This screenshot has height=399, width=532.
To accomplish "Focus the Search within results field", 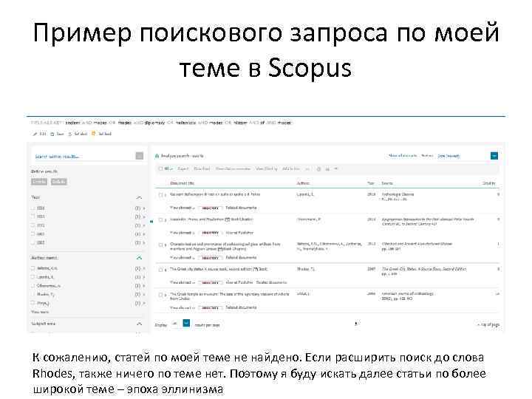I will tap(84, 156).
